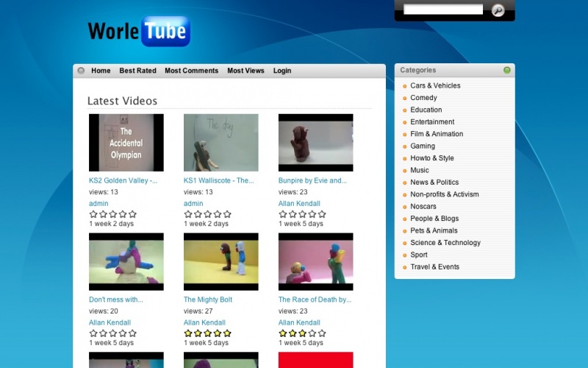Open The Mighty Bolt title link
The width and height of the screenshot is (588, 368).
(x=208, y=300)
